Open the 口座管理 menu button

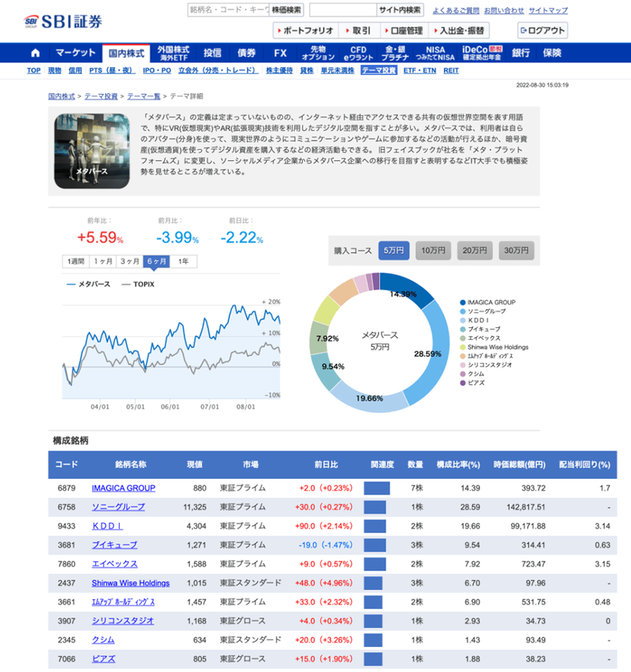pos(403,31)
